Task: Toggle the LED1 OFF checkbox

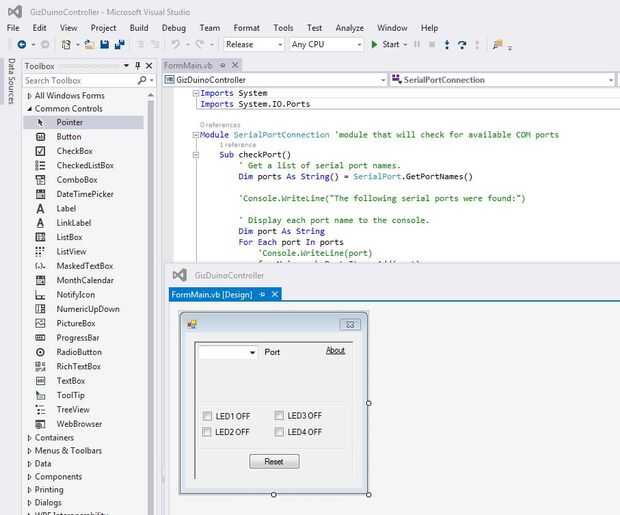Action: (x=207, y=416)
